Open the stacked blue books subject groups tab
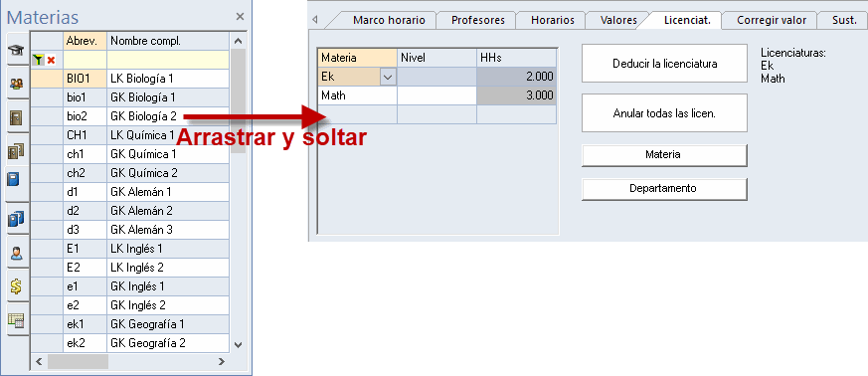Image resolution: width=868 pixels, height=376 pixels. coord(17,220)
